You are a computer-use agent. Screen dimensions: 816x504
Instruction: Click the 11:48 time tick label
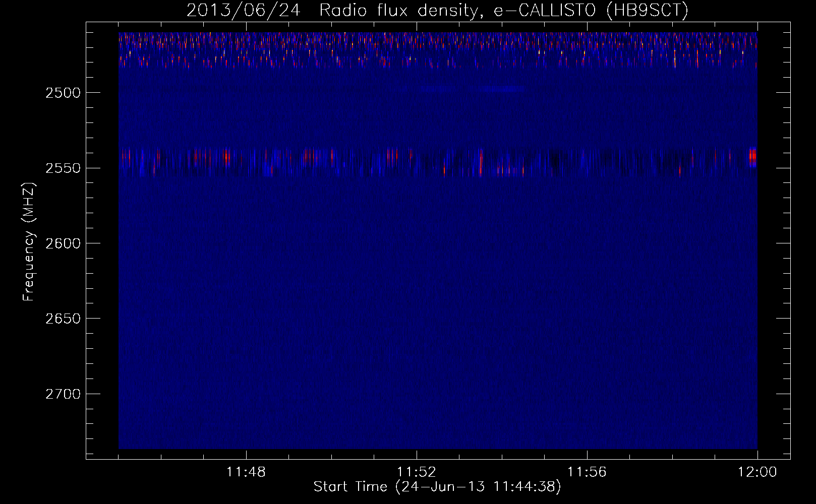[x=246, y=472]
